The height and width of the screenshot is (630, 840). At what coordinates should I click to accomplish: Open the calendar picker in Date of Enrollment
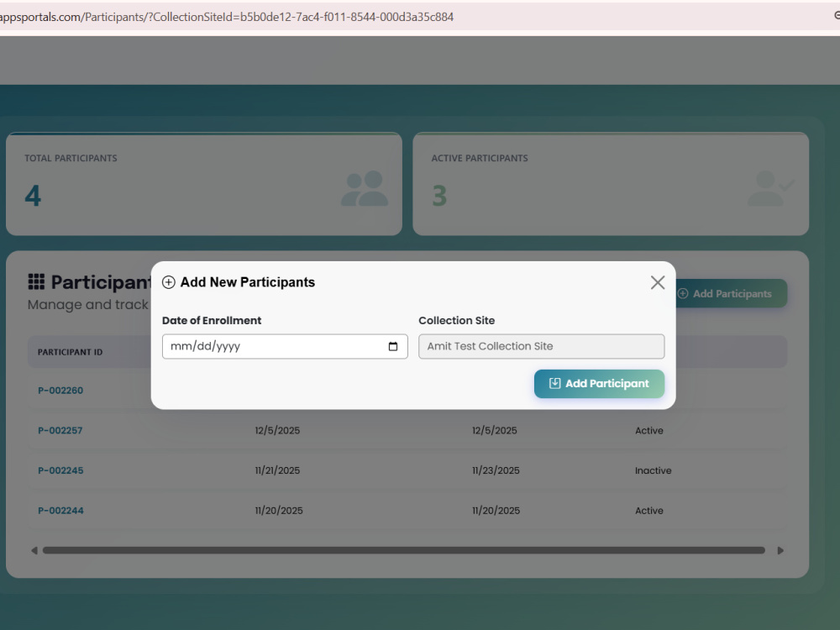(392, 347)
